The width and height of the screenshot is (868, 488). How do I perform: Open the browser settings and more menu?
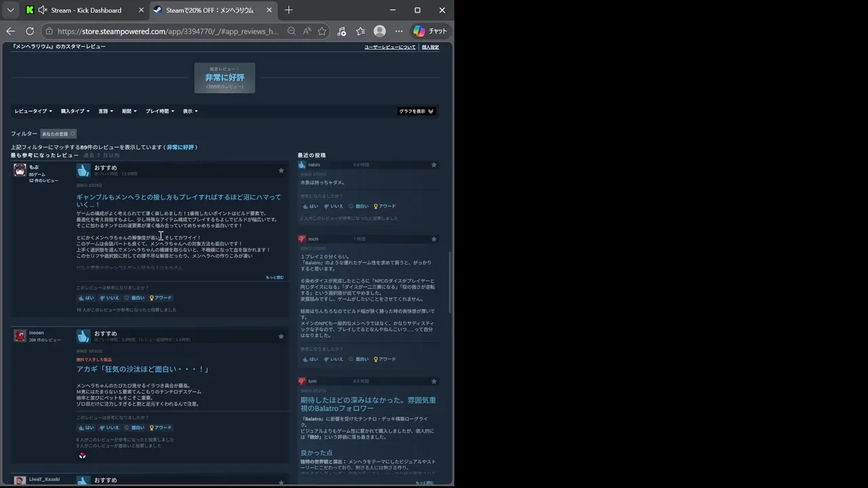[399, 31]
